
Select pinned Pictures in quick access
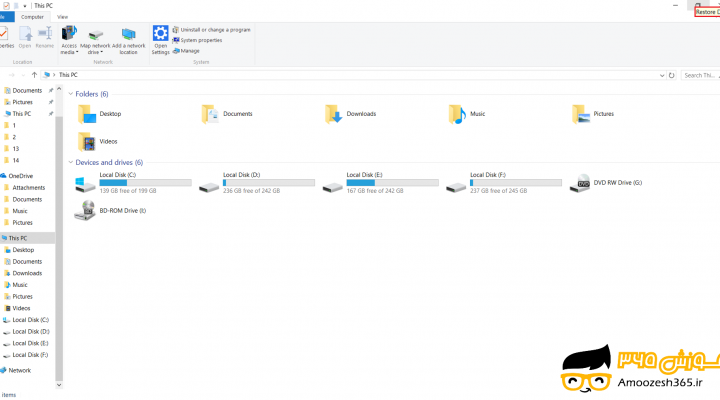click(x=22, y=102)
